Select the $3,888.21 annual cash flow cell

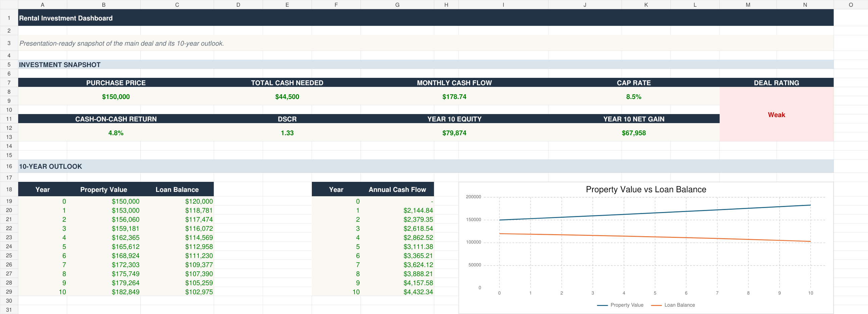(x=397, y=273)
